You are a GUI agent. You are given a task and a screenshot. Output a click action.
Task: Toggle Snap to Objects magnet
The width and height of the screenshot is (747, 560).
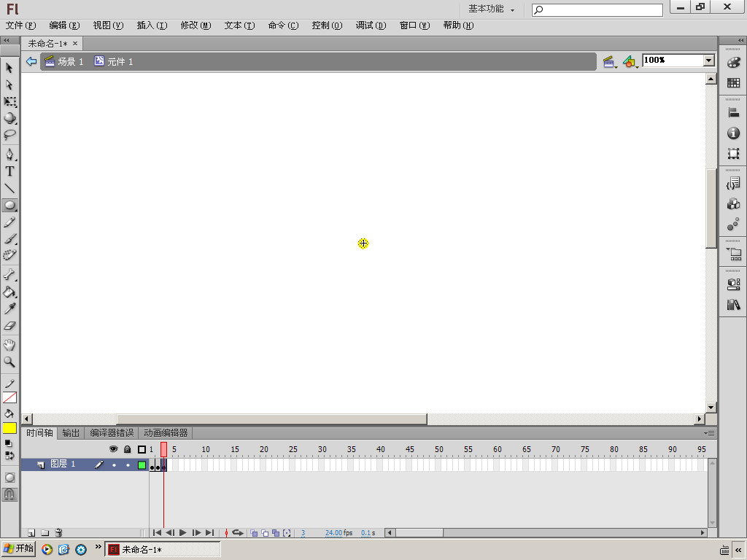coord(9,495)
